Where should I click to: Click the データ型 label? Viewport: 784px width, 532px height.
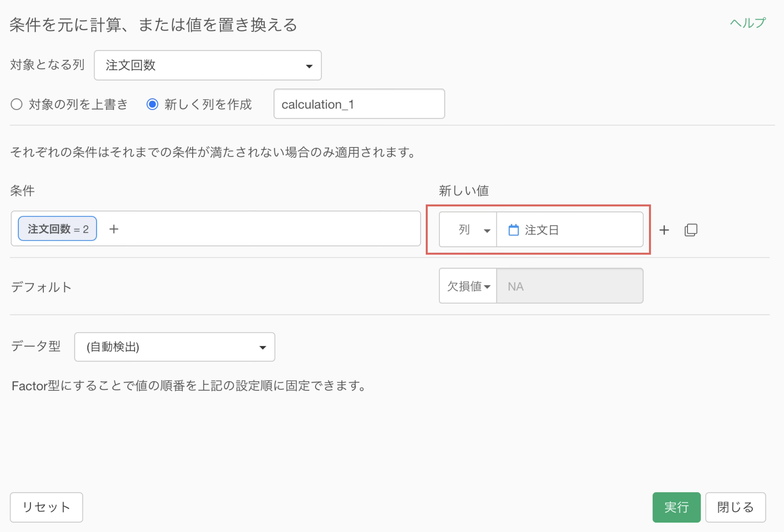[36, 346]
